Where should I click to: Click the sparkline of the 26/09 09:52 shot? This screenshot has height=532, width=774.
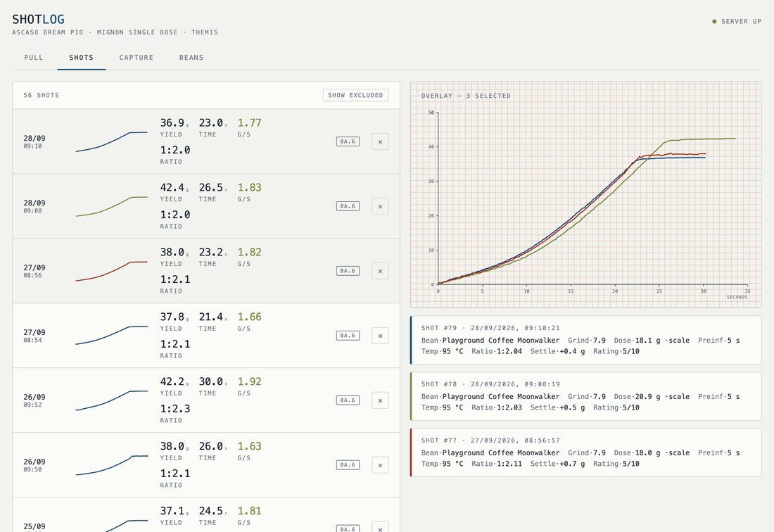tap(112, 400)
